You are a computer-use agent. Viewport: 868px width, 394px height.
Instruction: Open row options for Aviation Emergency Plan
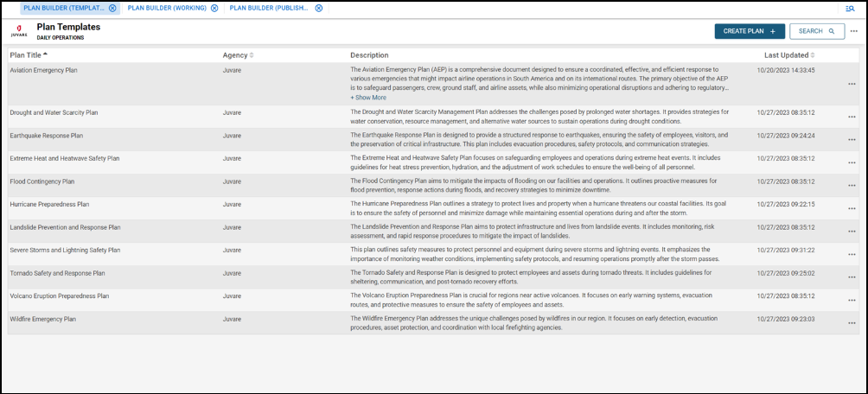(852, 84)
